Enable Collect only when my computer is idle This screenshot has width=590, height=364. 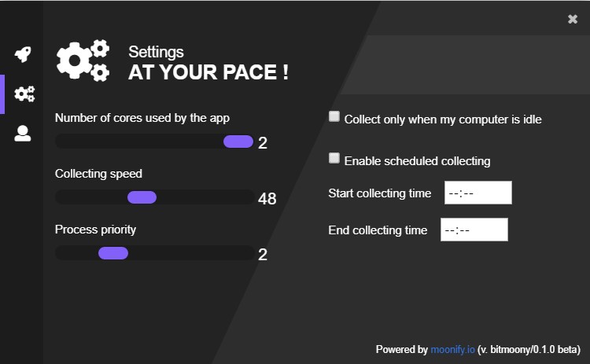334,116
